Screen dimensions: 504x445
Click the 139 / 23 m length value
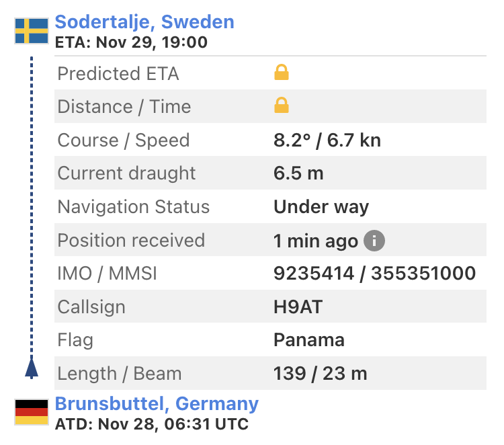(319, 374)
